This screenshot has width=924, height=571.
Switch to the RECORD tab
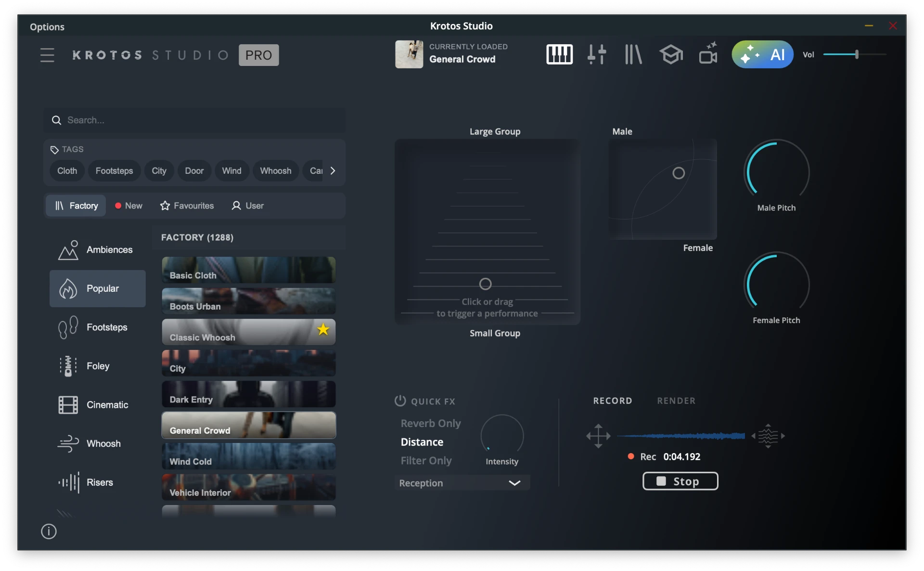click(612, 401)
